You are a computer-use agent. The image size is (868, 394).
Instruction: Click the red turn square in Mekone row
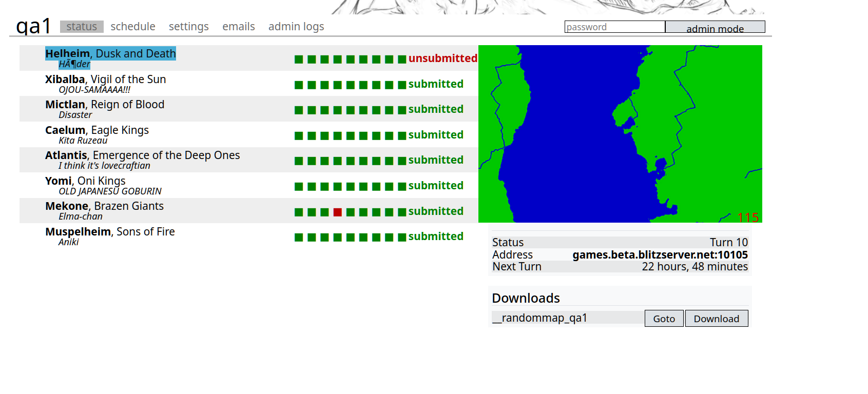coord(337,212)
